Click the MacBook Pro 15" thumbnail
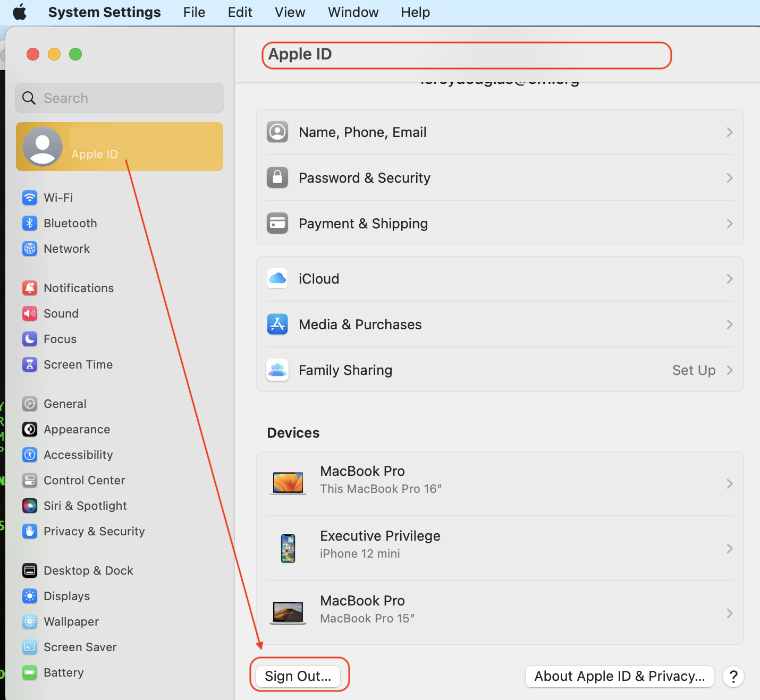This screenshot has height=700, width=760. pos(288,613)
